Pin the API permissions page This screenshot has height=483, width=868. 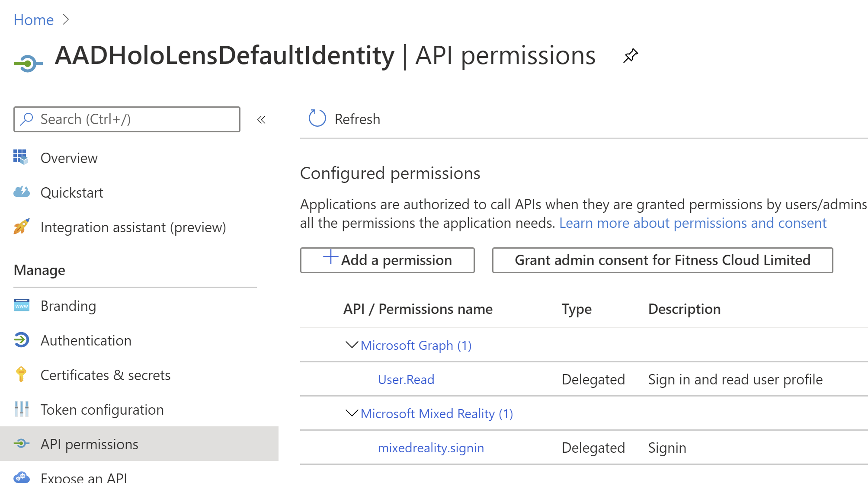click(631, 56)
